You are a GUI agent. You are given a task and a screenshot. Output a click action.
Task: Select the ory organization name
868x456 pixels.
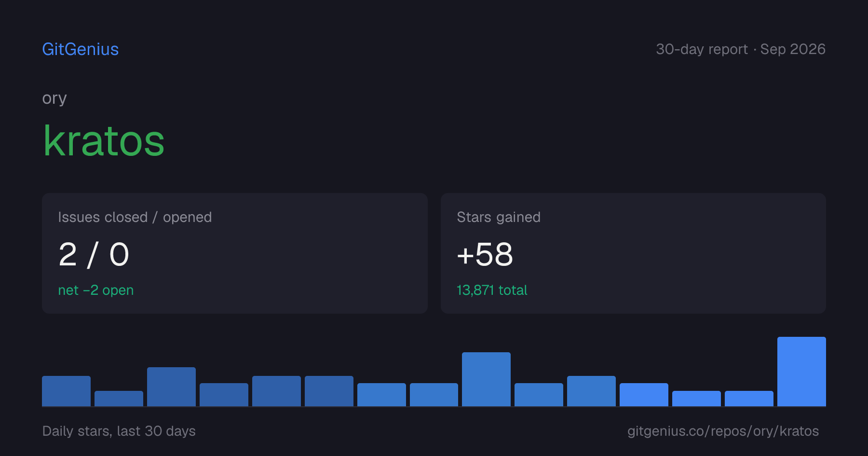click(x=54, y=98)
